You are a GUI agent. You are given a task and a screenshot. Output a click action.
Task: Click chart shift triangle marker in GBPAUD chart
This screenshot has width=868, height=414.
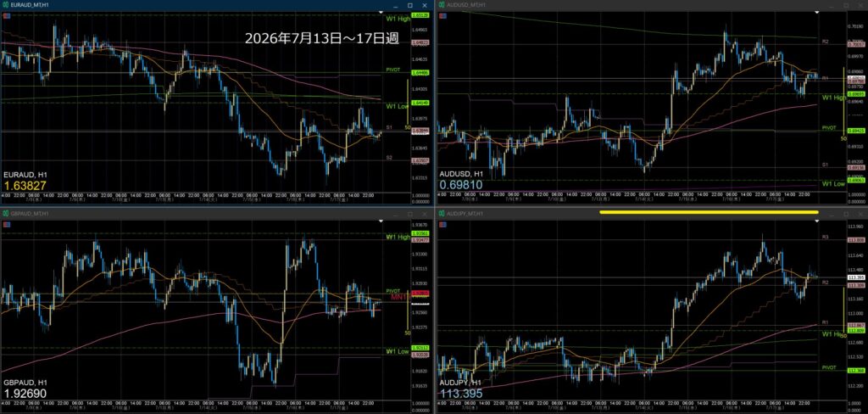[x=381, y=221]
